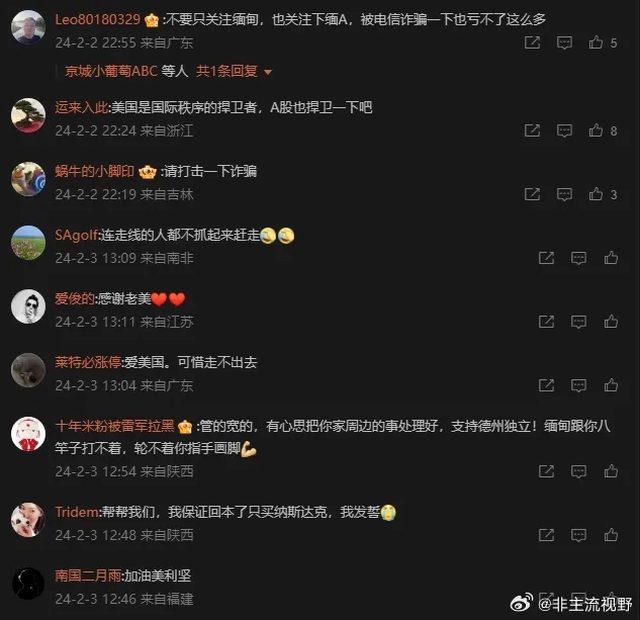Reply to 运来入此's comment

pos(564,131)
